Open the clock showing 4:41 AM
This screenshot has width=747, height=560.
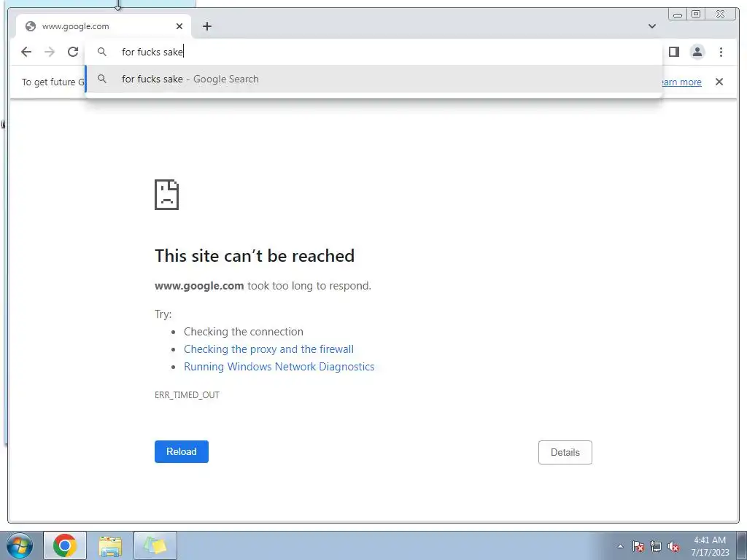click(710, 546)
